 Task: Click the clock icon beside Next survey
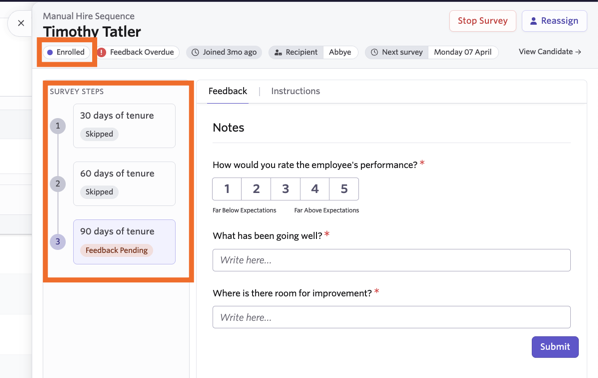[374, 52]
